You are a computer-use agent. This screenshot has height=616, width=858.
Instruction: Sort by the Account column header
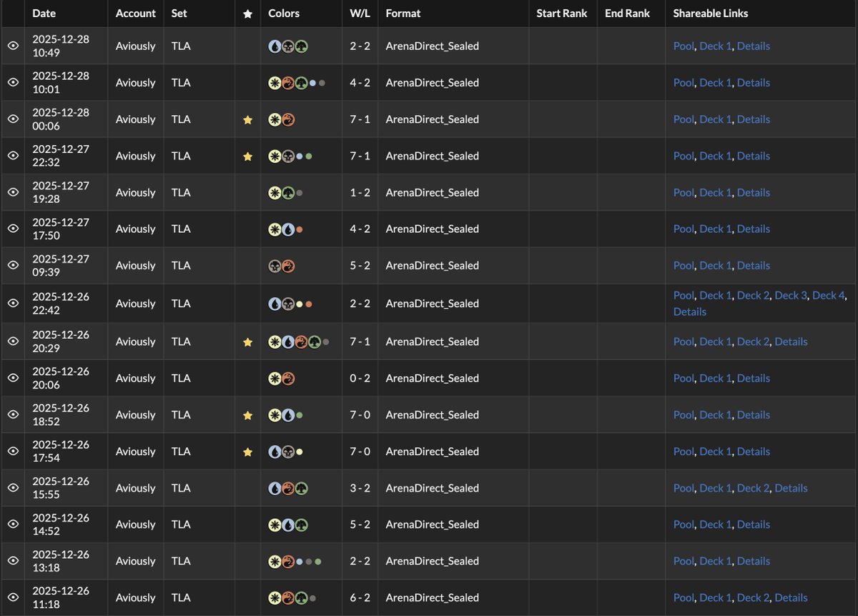(136, 14)
